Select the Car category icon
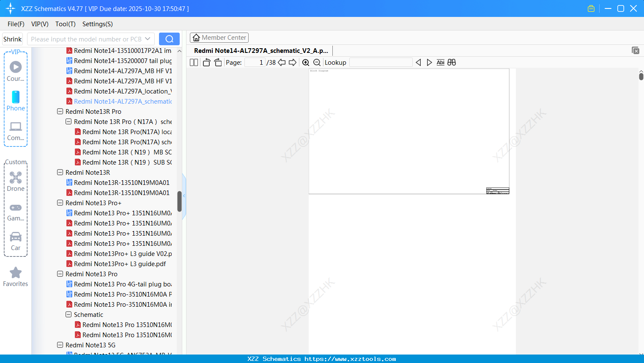The width and height of the screenshot is (644, 363). (16, 237)
